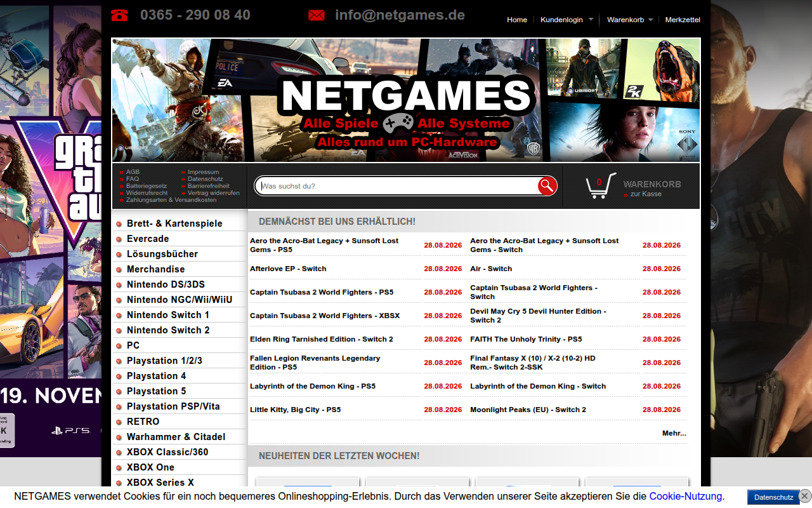Open Elden Ring Tarnished Edition - Switch 2

click(x=322, y=339)
